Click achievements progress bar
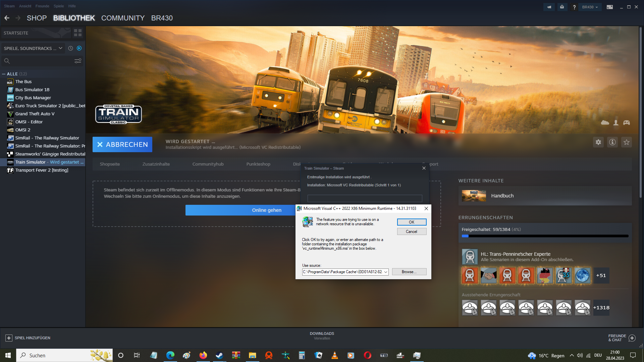This screenshot has width=644, height=362. click(545, 236)
